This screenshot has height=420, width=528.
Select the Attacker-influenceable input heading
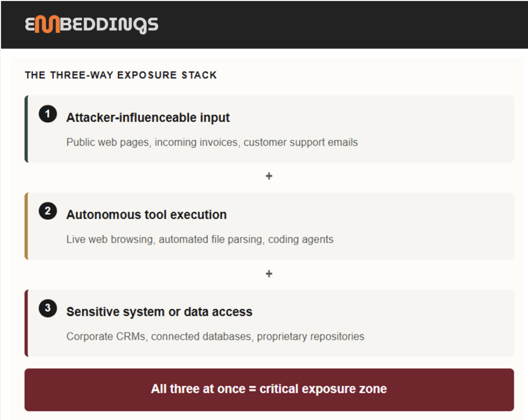148,117
